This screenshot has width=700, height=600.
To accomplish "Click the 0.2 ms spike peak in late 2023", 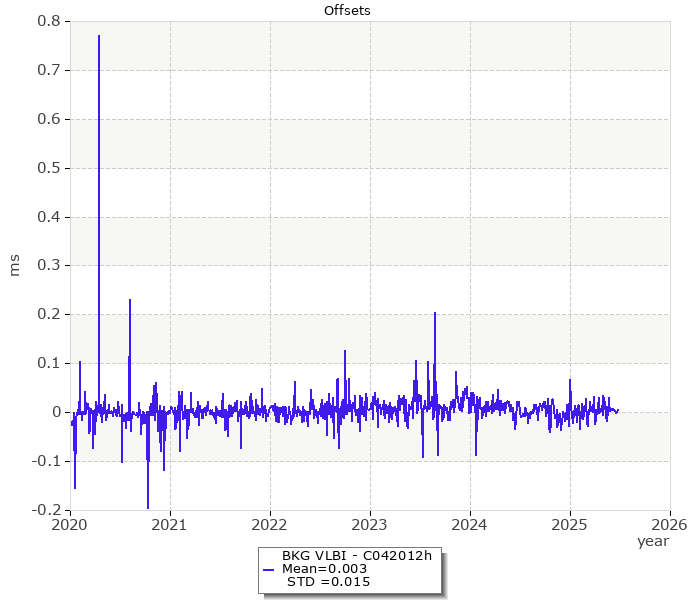I will point(435,313).
